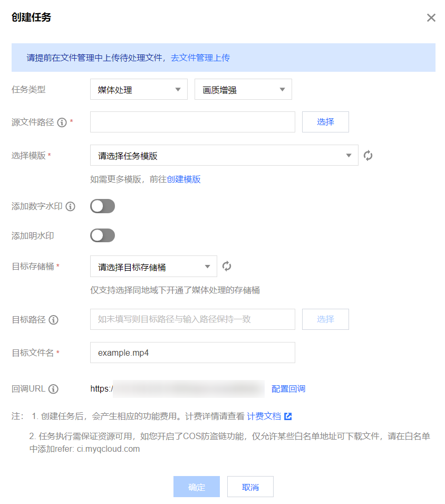The height and width of the screenshot is (504, 445).
Task: Open the 请选择任务模版 dropdown
Action: [x=224, y=156]
